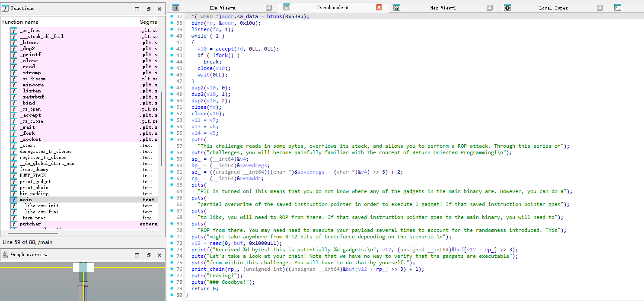Float the Graph overview panel
The height and width of the screenshot is (301, 644).
(x=148, y=255)
